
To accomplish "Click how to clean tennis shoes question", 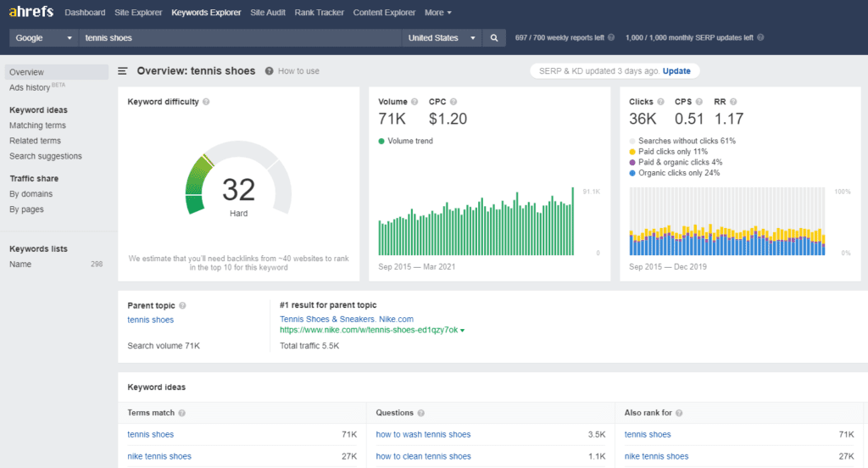I will [424, 456].
